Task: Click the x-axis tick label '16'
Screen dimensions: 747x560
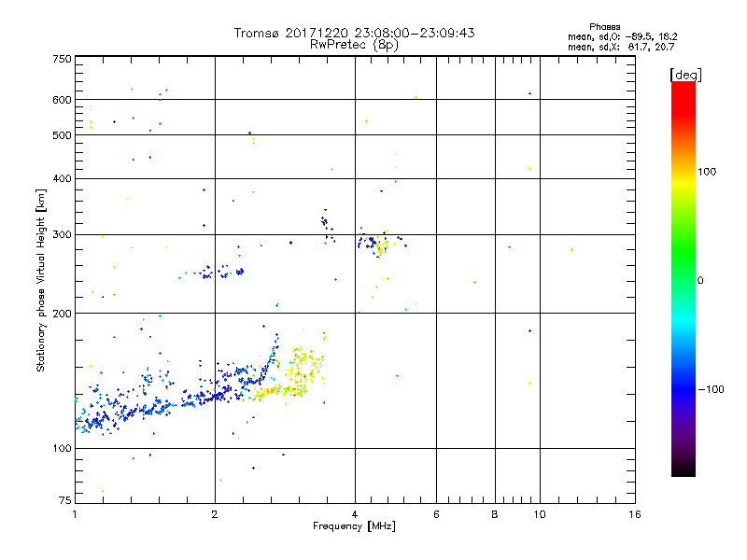Action: point(635,514)
